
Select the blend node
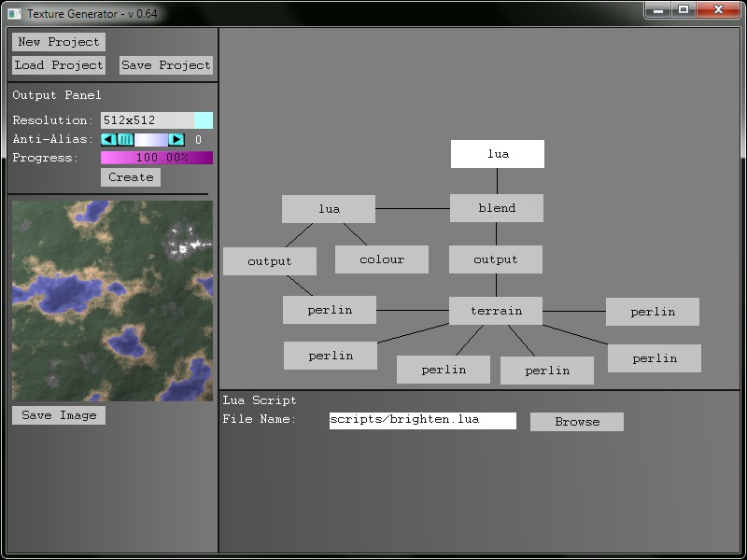coord(496,208)
